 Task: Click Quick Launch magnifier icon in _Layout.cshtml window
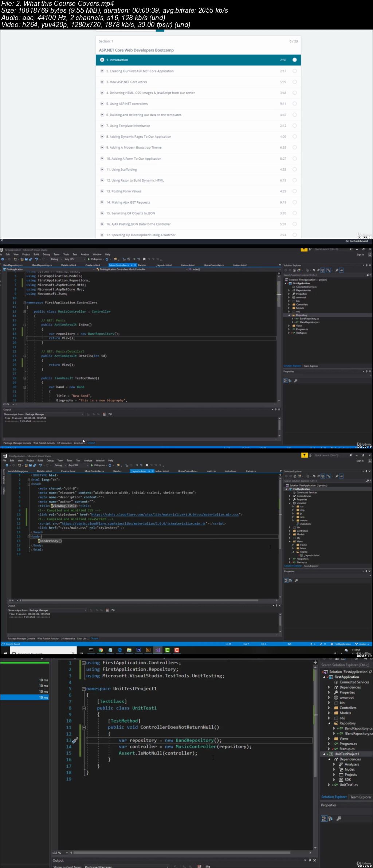pos(351,455)
